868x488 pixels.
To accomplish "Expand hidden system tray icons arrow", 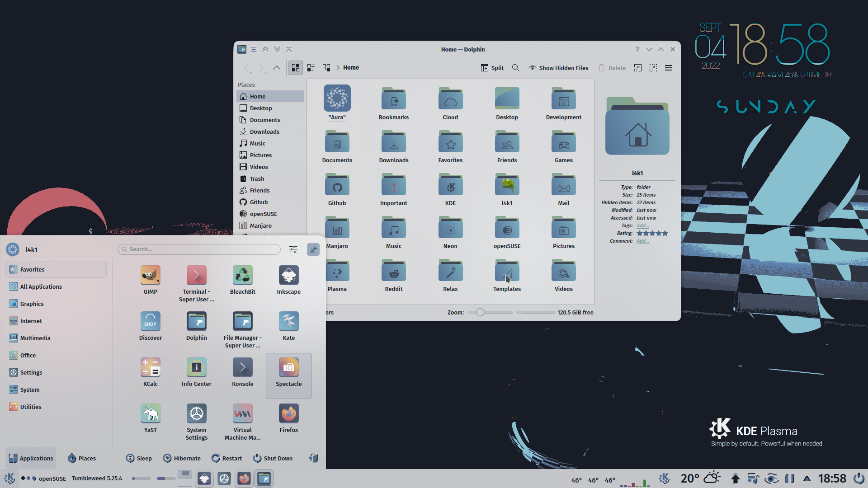I will [x=807, y=479].
